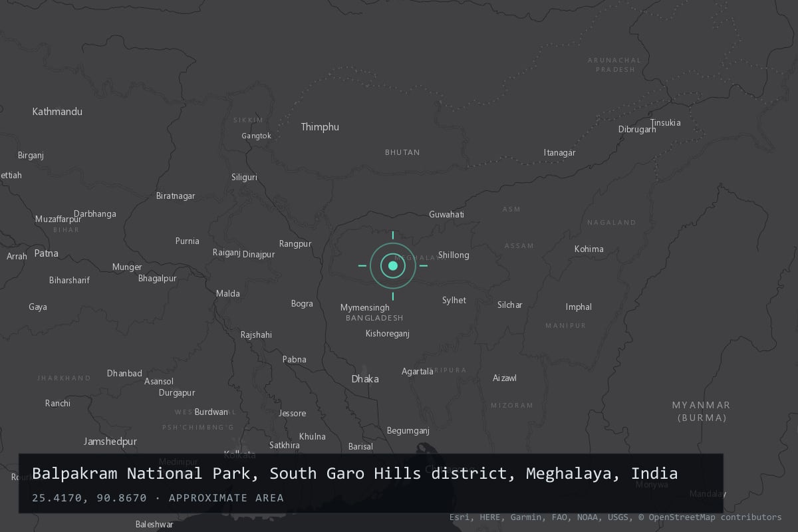Click the MANIPUR state label
Image resolution: width=798 pixels, height=532 pixels.
click(566, 326)
